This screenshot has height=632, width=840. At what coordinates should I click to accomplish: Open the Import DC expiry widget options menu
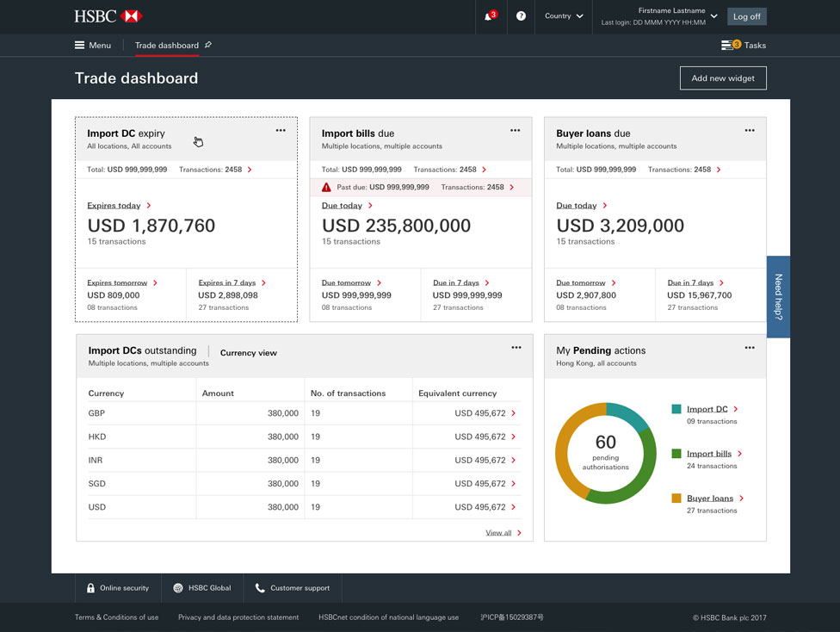[x=281, y=130]
